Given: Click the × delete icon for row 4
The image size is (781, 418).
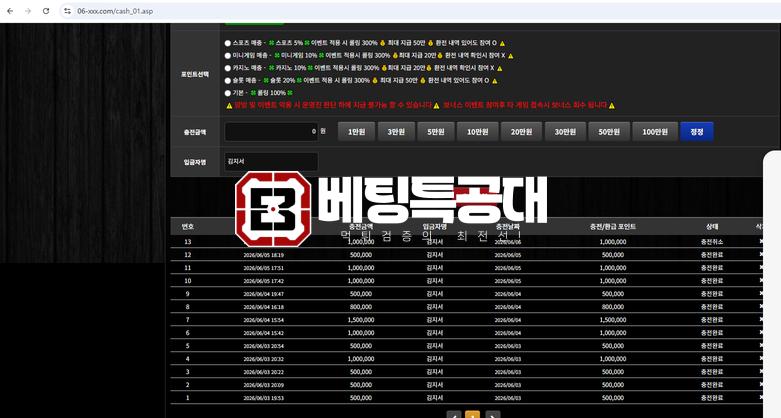Looking at the screenshot, I should [761, 358].
